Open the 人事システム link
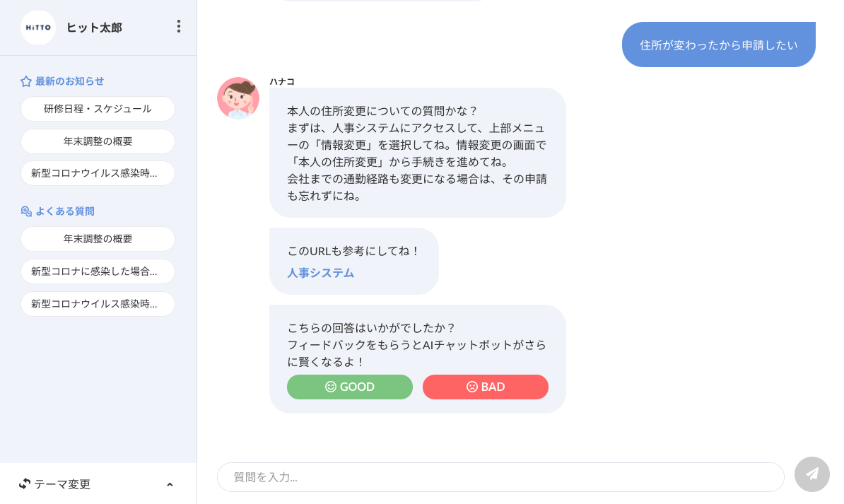The image size is (844, 504). pyautogui.click(x=320, y=273)
